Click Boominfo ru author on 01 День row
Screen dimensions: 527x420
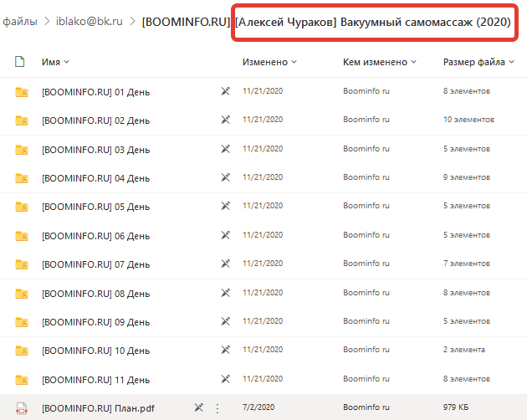pos(366,91)
